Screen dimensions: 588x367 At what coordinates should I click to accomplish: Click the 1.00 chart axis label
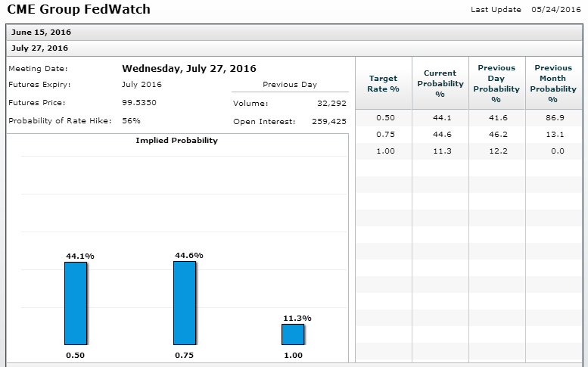293,356
